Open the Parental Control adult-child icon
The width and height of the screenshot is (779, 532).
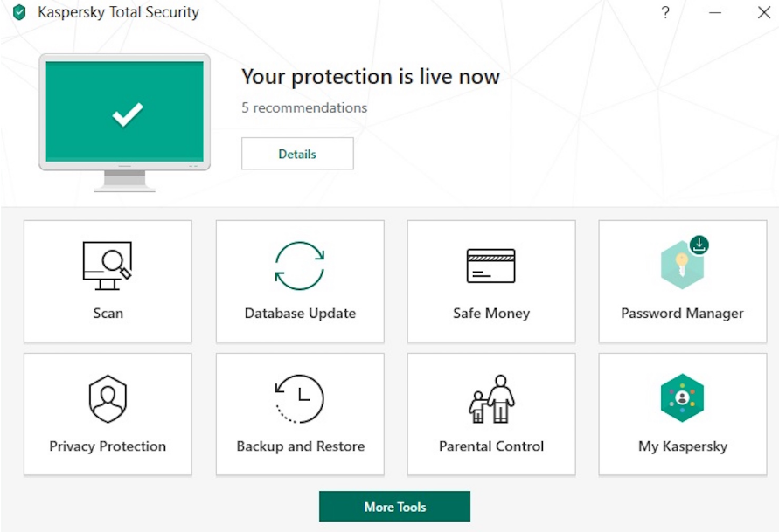[x=491, y=398]
